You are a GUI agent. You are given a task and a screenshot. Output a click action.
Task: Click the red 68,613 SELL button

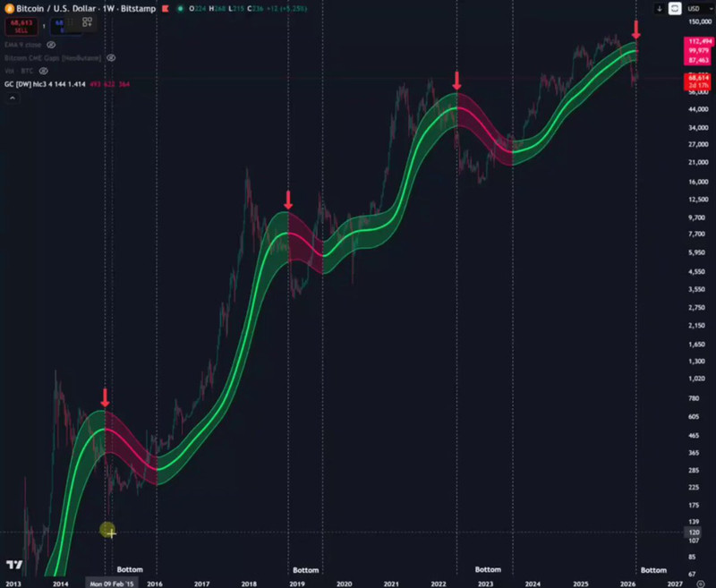tap(20, 26)
